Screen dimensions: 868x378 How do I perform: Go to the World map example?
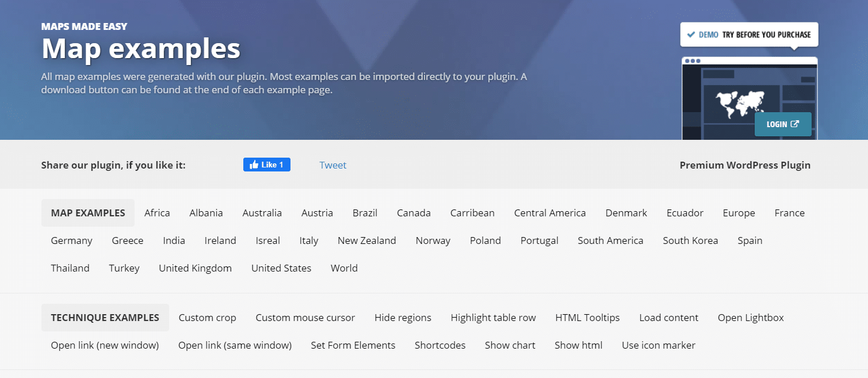[344, 268]
